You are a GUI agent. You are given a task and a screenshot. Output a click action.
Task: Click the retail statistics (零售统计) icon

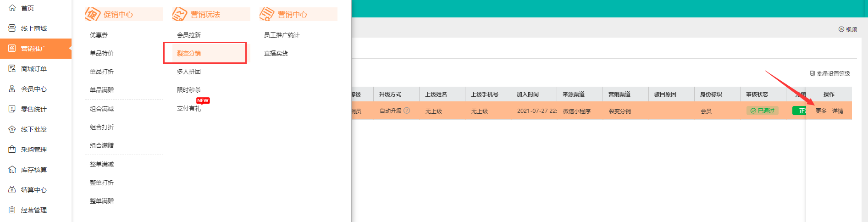coord(12,109)
